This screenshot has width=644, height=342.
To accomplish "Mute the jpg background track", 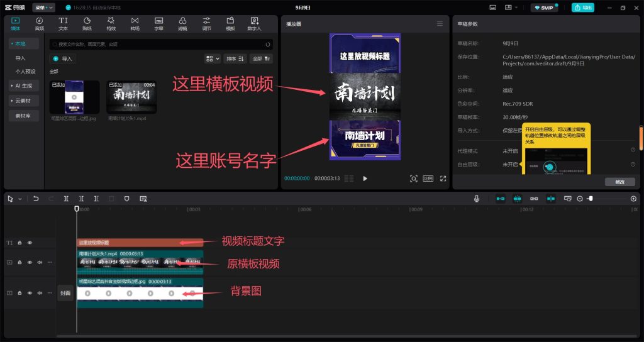I will tap(40, 293).
